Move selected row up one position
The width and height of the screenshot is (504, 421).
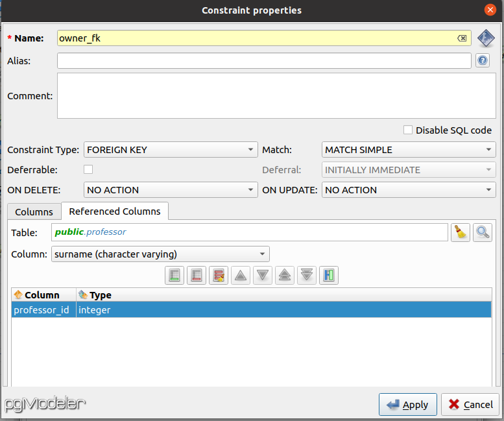241,276
